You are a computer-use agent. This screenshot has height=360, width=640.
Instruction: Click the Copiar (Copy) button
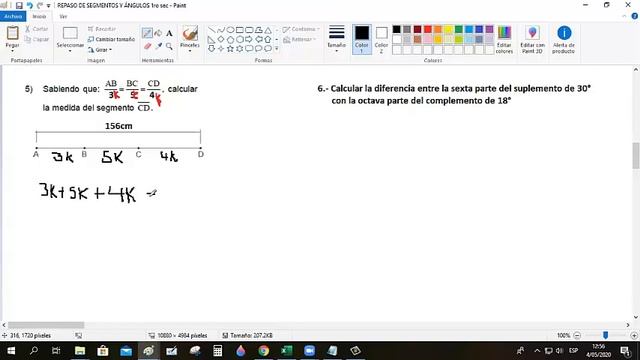point(37,39)
